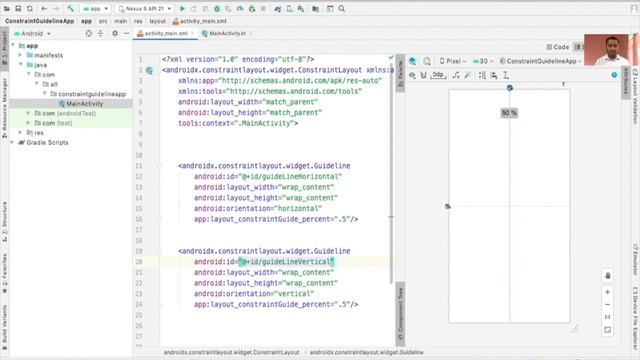
Task: Click the vertical guideline handle atop preview
Action: click(509, 88)
